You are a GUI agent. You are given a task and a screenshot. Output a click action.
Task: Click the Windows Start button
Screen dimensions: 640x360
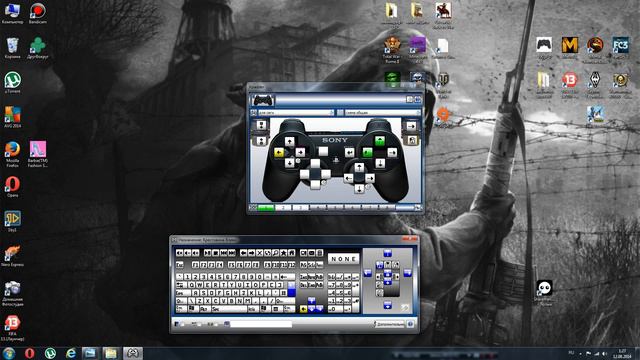pos(9,353)
